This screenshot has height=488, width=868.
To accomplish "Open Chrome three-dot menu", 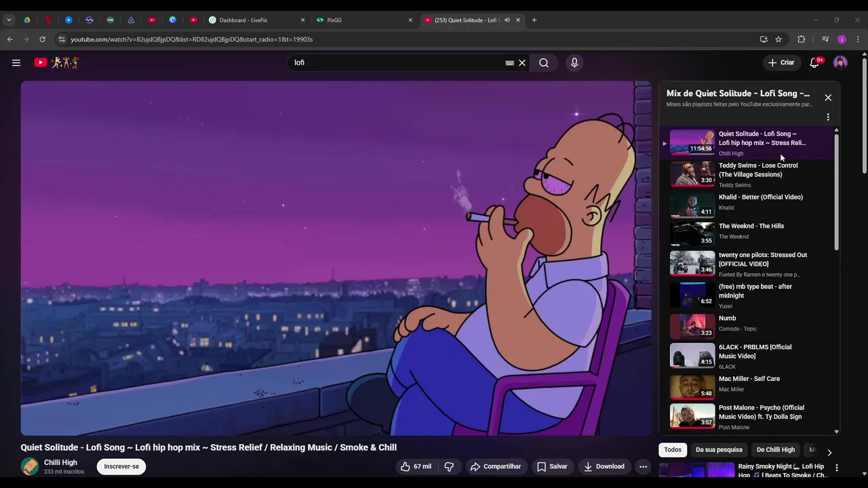I will point(858,39).
